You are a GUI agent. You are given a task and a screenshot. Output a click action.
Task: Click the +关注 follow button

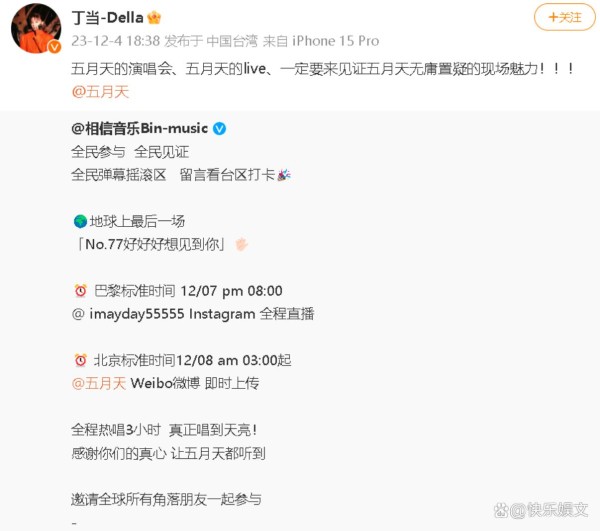tap(564, 17)
